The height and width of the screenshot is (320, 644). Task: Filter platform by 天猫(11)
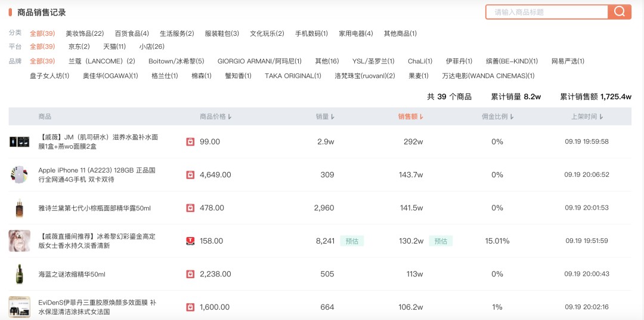point(114,47)
